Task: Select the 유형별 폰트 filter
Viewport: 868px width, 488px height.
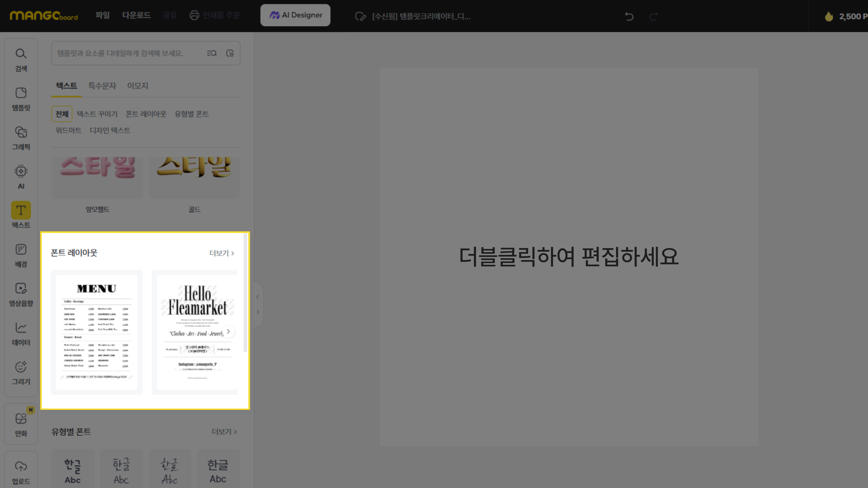Action: (x=192, y=114)
